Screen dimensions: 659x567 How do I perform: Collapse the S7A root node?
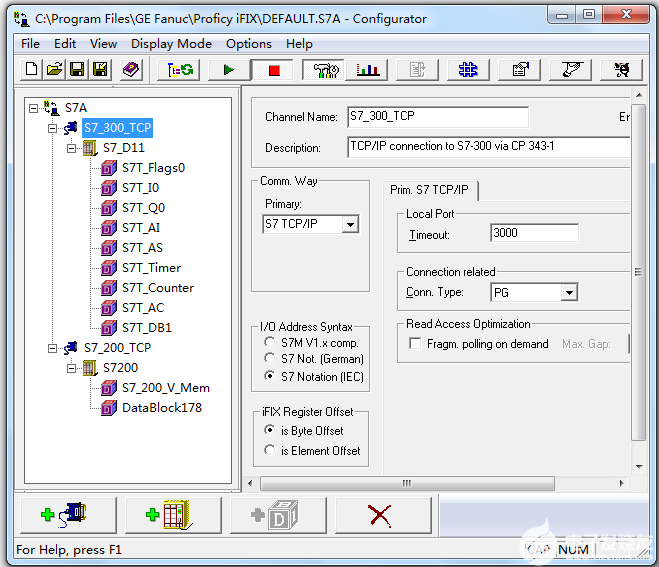pos(33,108)
